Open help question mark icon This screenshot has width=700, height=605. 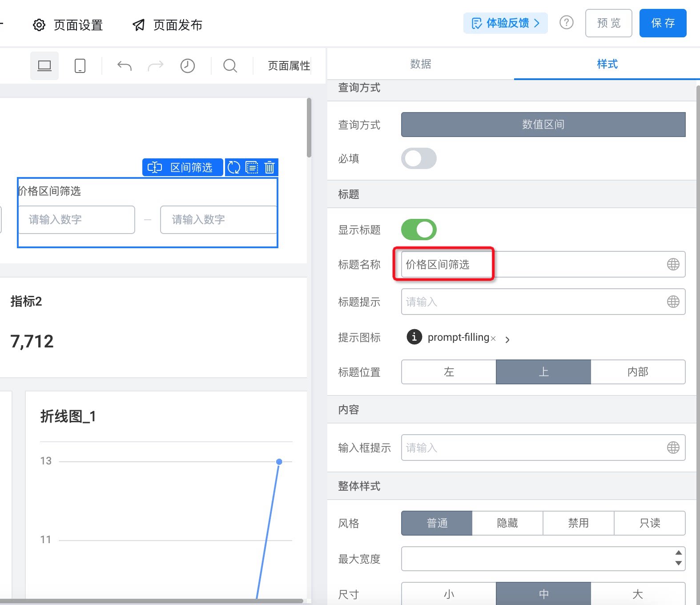pyautogui.click(x=567, y=23)
